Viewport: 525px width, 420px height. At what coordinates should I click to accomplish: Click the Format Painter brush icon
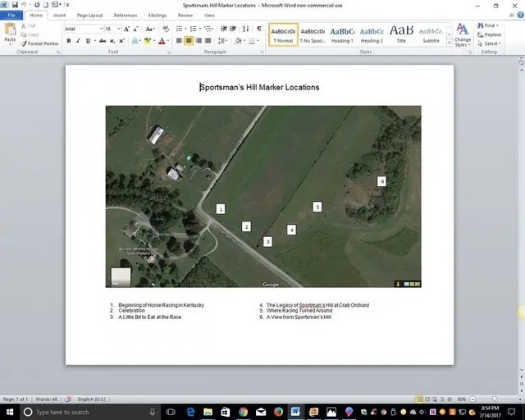(24, 43)
